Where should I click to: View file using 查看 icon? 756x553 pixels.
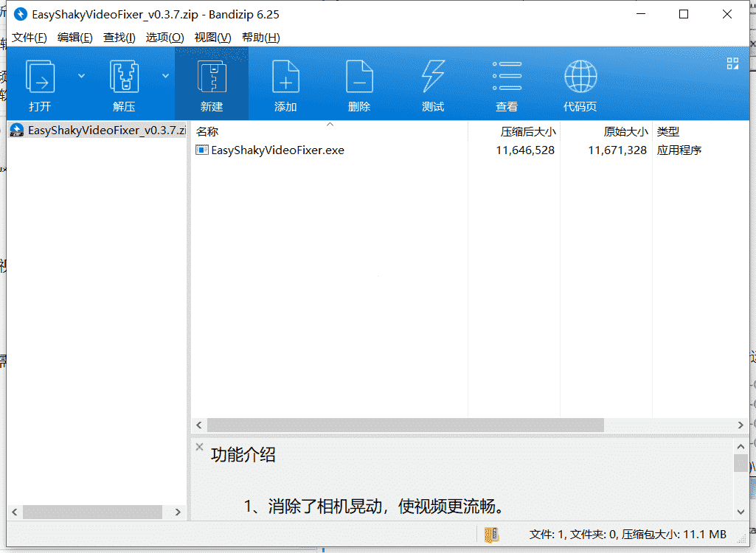click(x=507, y=77)
